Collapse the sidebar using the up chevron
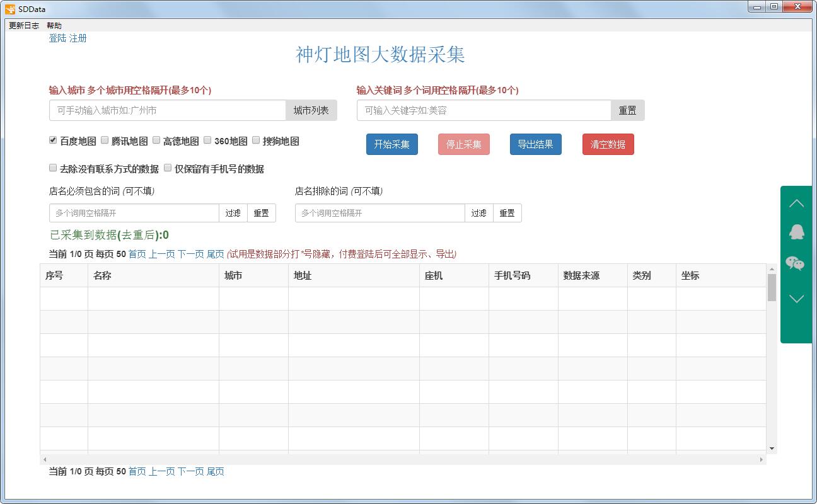 click(796, 202)
